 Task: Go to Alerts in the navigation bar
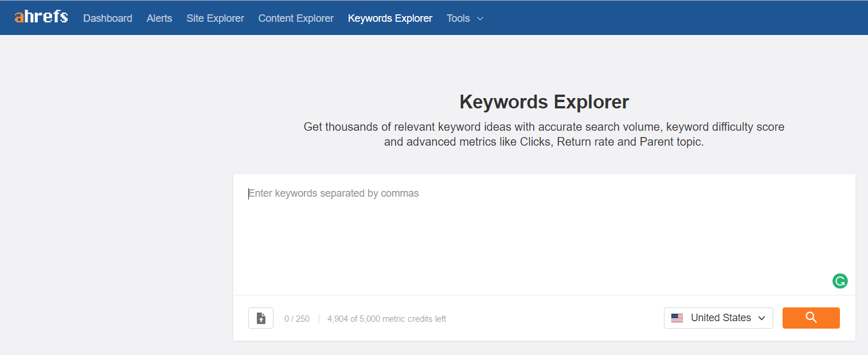[159, 18]
